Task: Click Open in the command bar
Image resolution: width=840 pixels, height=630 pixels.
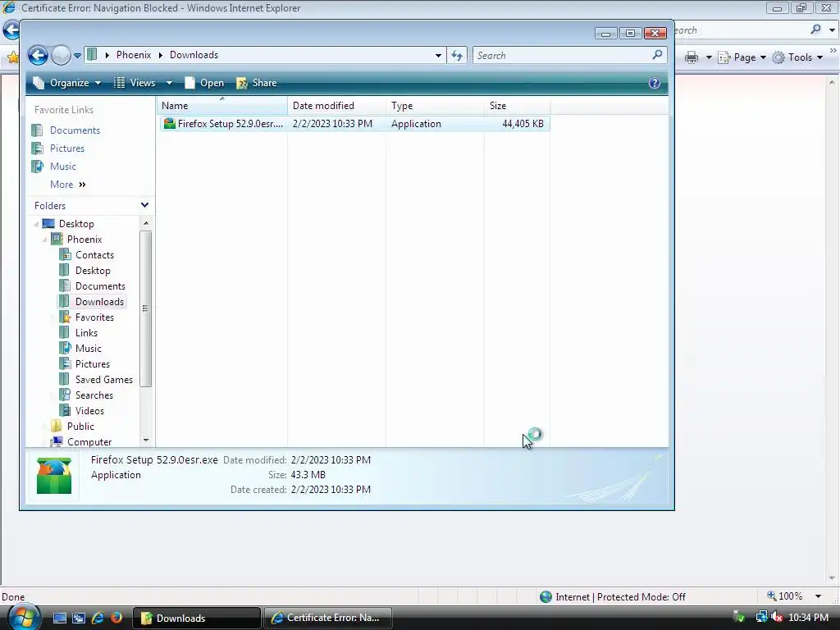Action: click(x=204, y=83)
